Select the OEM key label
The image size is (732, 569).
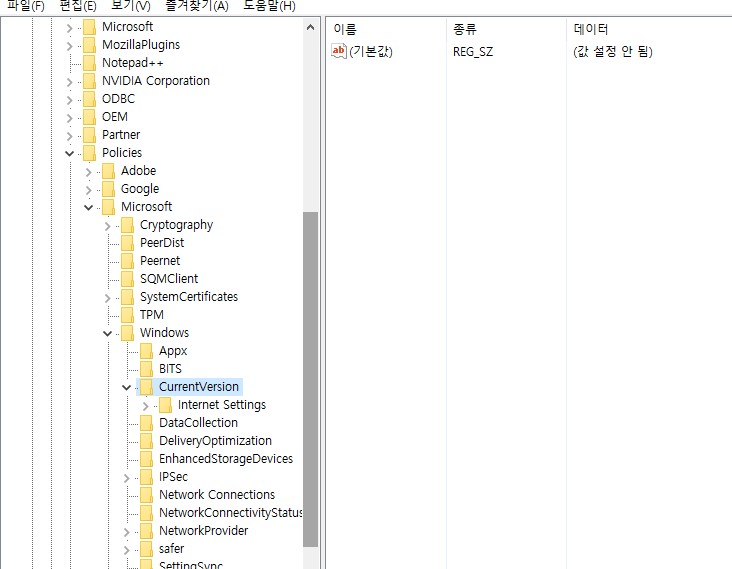point(115,117)
